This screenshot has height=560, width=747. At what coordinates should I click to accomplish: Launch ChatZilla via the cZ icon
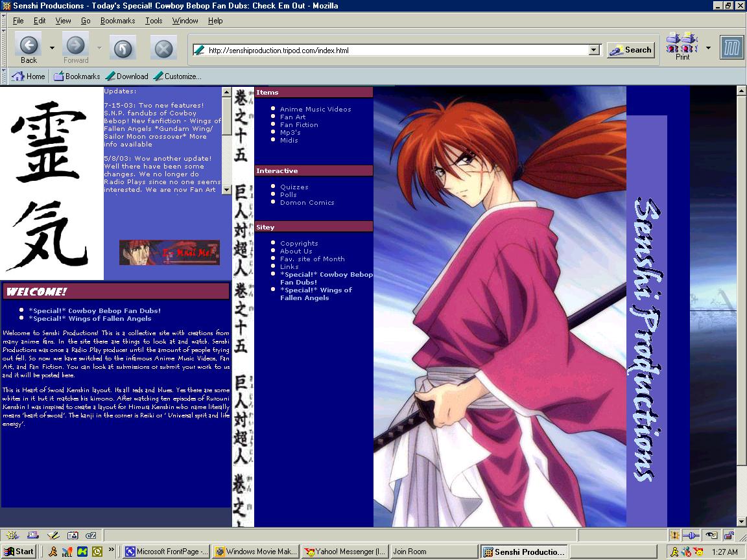[x=91, y=535]
